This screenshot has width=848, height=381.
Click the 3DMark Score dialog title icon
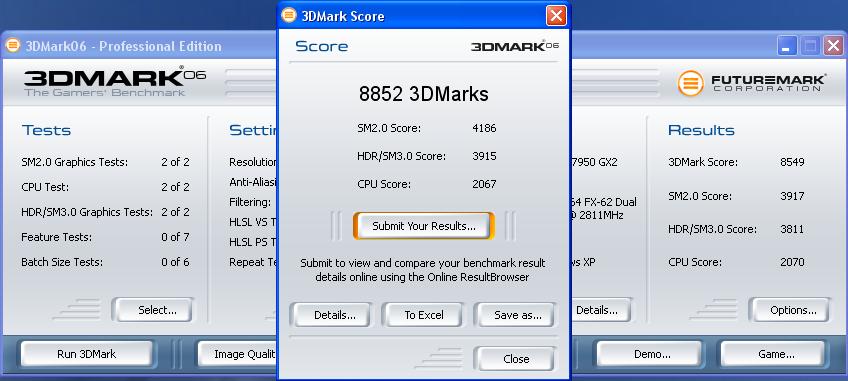click(x=289, y=16)
